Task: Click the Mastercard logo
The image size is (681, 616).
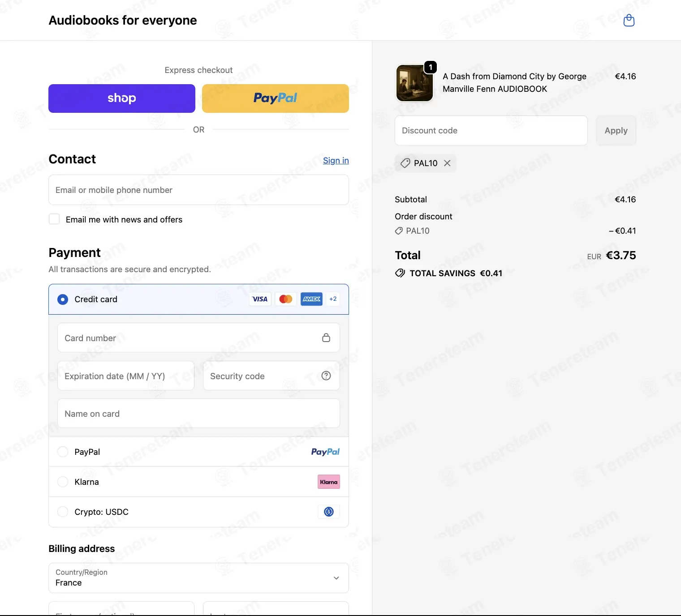Action: click(x=286, y=299)
